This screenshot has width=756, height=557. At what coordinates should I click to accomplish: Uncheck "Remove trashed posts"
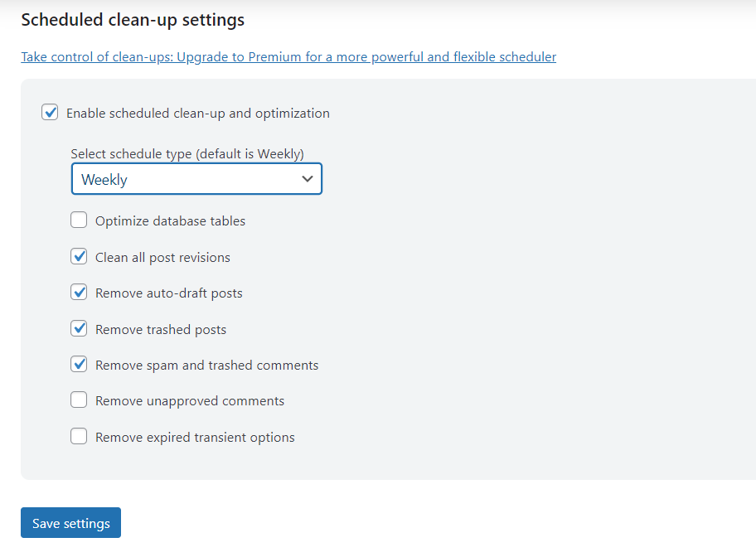(x=79, y=328)
